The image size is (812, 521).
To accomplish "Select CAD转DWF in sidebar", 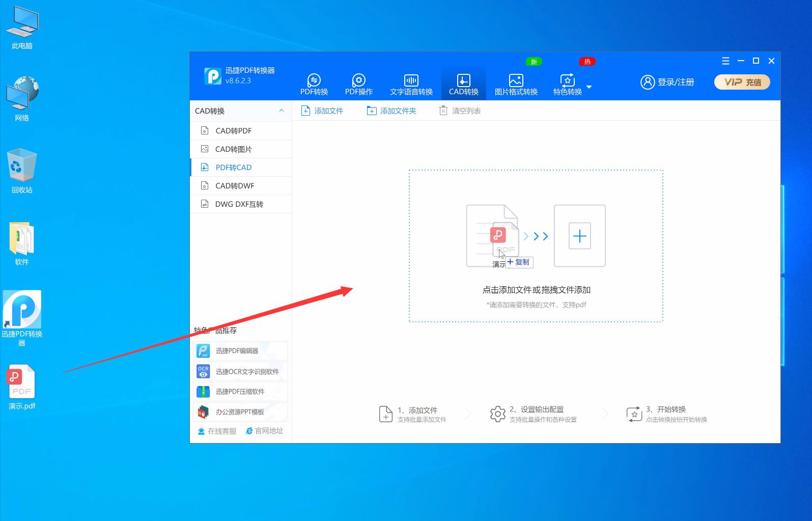I will pyautogui.click(x=241, y=185).
